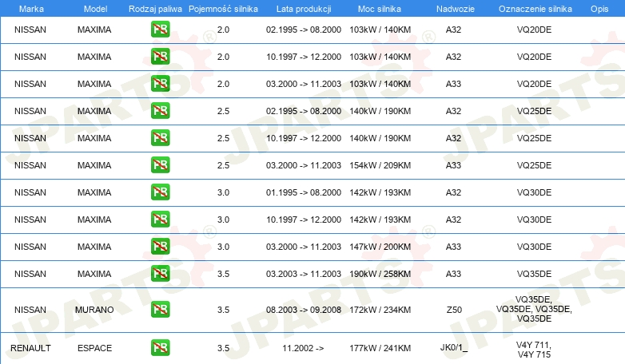Click the 147kW / 200KM power cell
Screen dimensions: 625x364
(x=380, y=247)
